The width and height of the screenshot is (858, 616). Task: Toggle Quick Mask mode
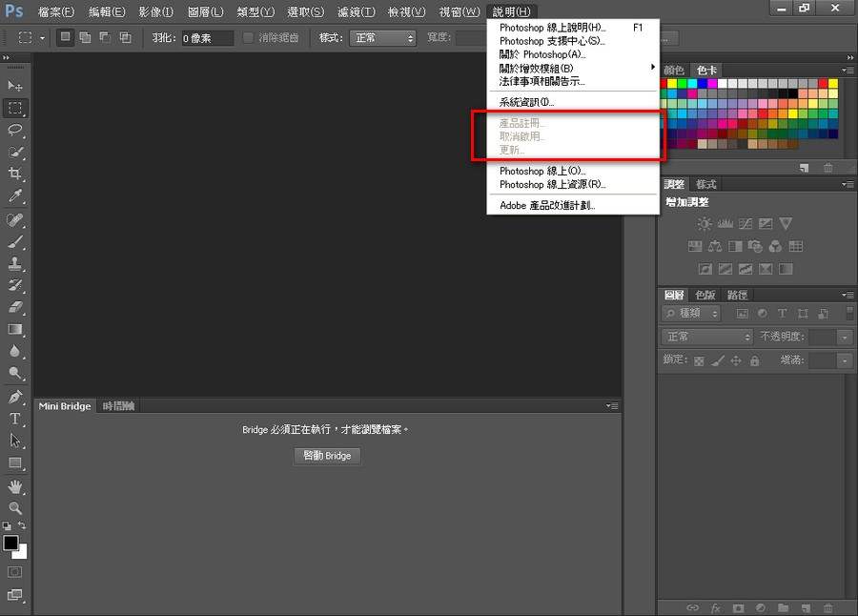point(14,572)
